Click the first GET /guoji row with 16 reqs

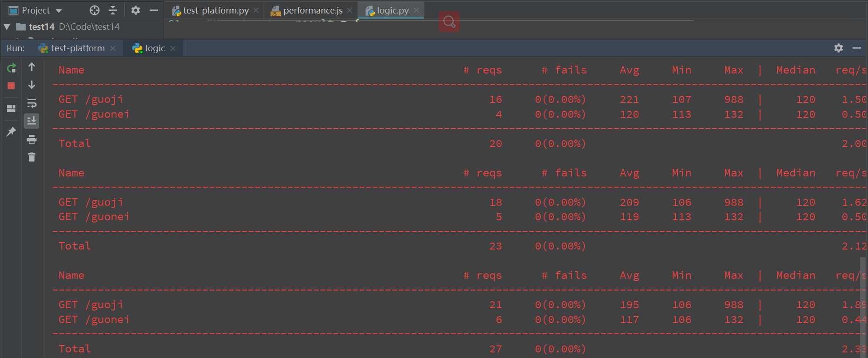pyautogui.click(x=460, y=100)
